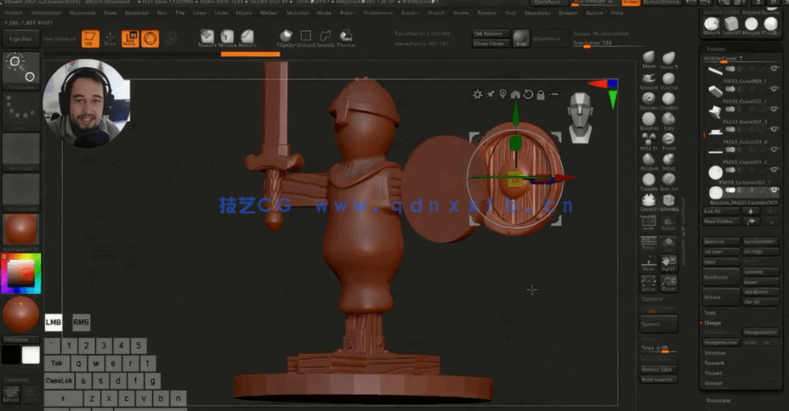Viewport: 789px width, 411px height.
Task: Click the gizmo home icon
Action: click(515, 94)
